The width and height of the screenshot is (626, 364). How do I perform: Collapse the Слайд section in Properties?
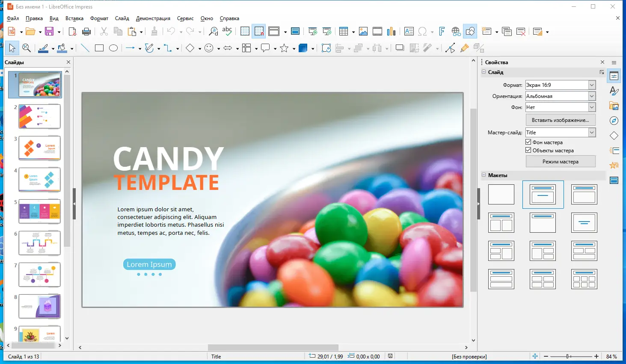point(484,72)
